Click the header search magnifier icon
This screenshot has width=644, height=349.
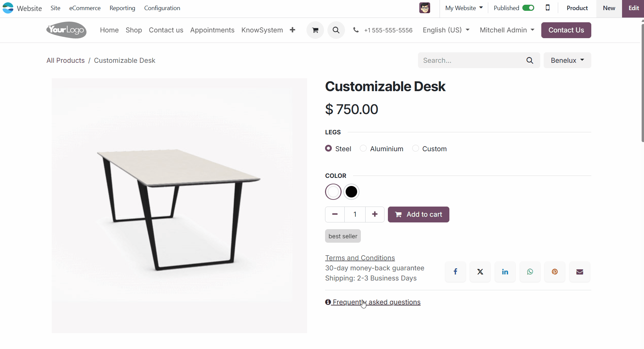click(336, 30)
